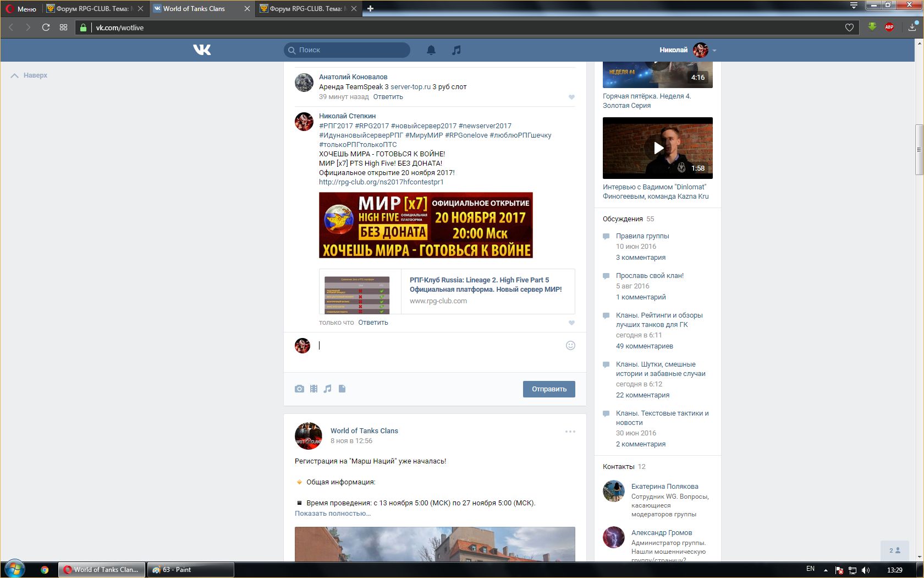Reply to Анатолий Коновалов's comment with Ответить

click(x=388, y=97)
